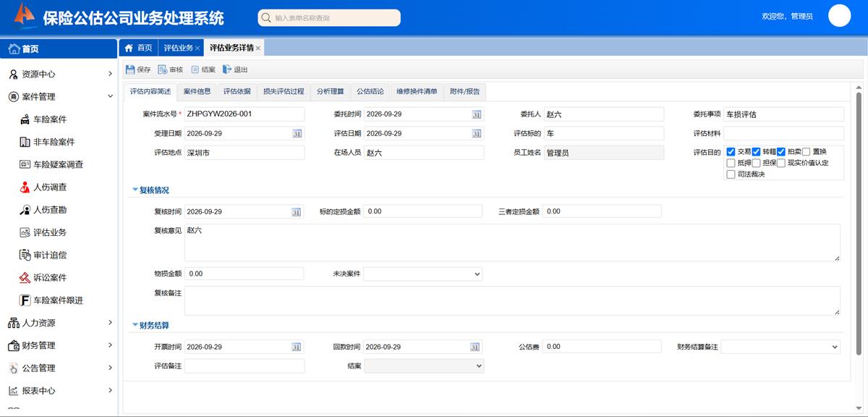The height and width of the screenshot is (417, 868).
Task: Check the 担保 checkbox
Action: point(756,163)
